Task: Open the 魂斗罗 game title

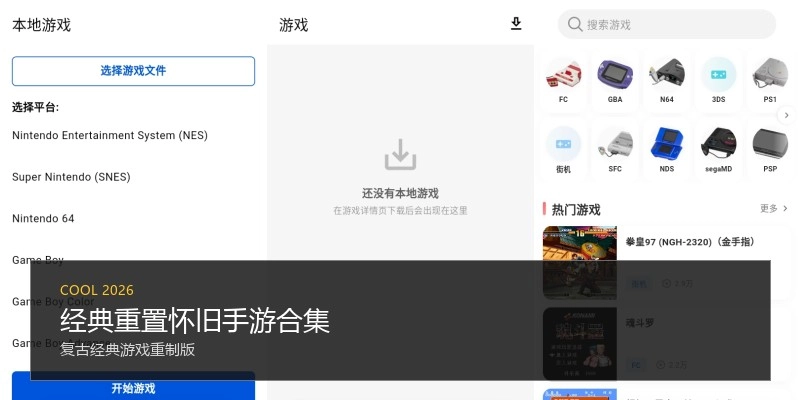Action: click(640, 323)
